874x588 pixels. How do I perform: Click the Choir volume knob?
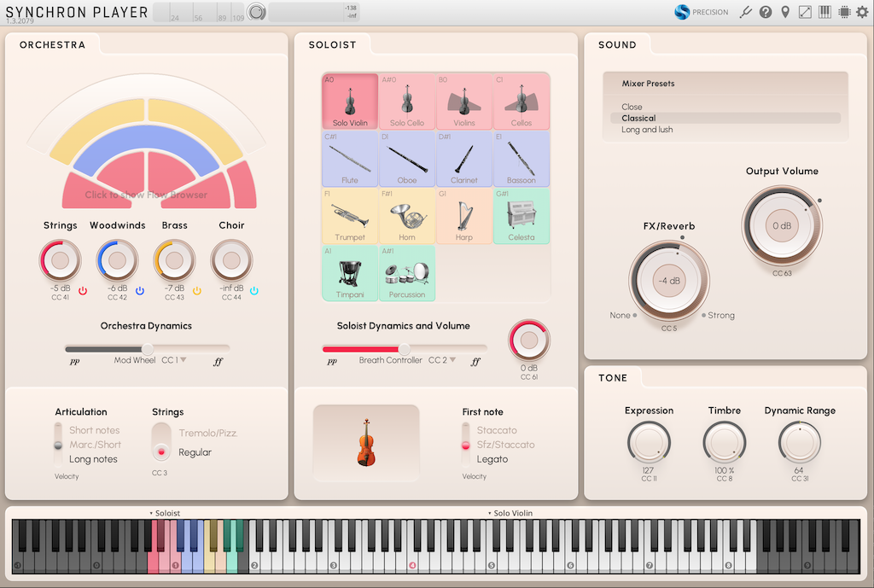click(231, 260)
